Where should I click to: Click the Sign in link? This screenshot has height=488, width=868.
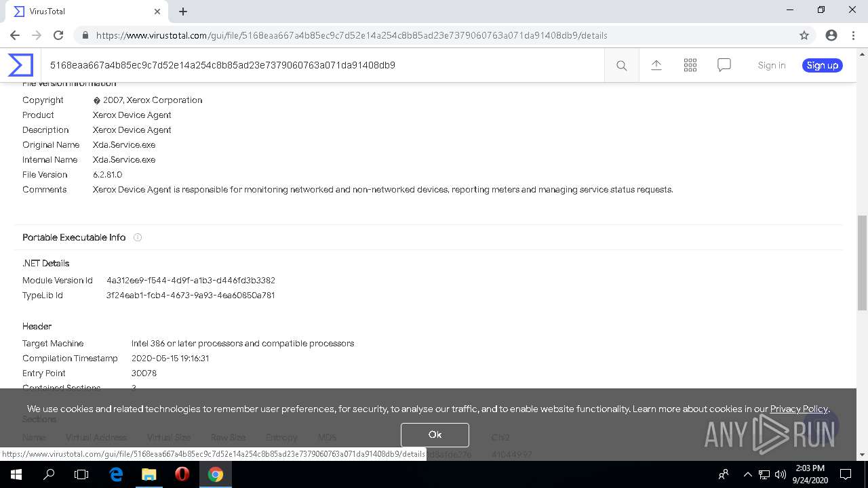point(772,65)
